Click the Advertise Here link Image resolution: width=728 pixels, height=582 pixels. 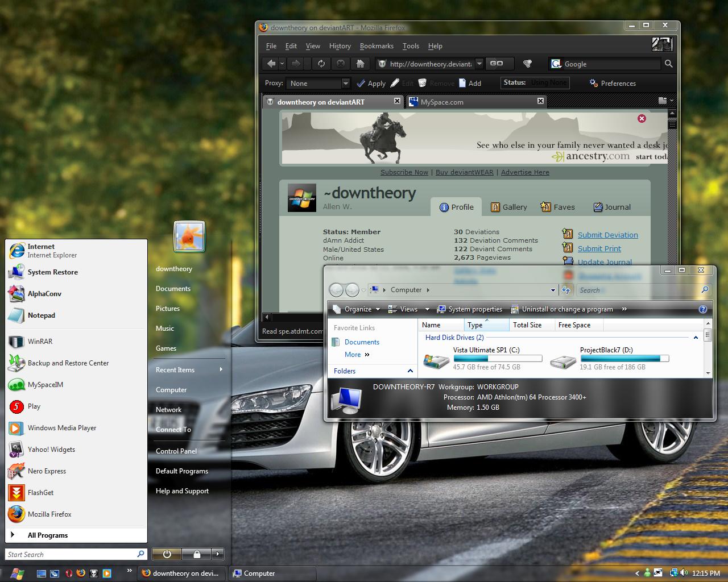[525, 172]
